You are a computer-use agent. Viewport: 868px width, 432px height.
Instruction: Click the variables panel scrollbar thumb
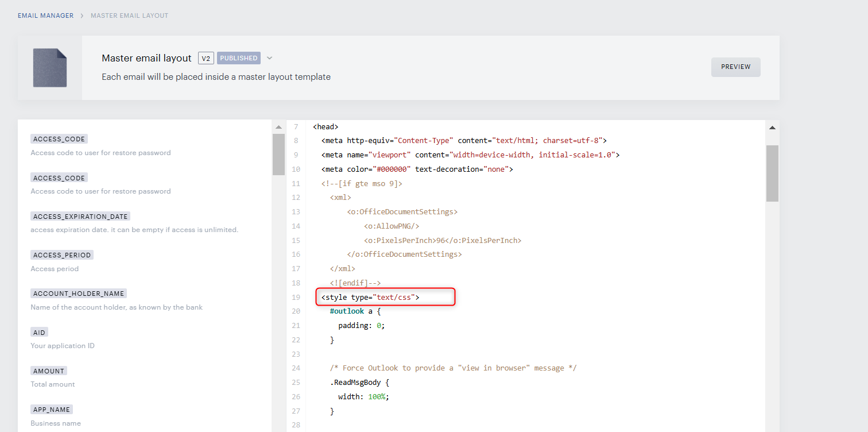click(278, 154)
